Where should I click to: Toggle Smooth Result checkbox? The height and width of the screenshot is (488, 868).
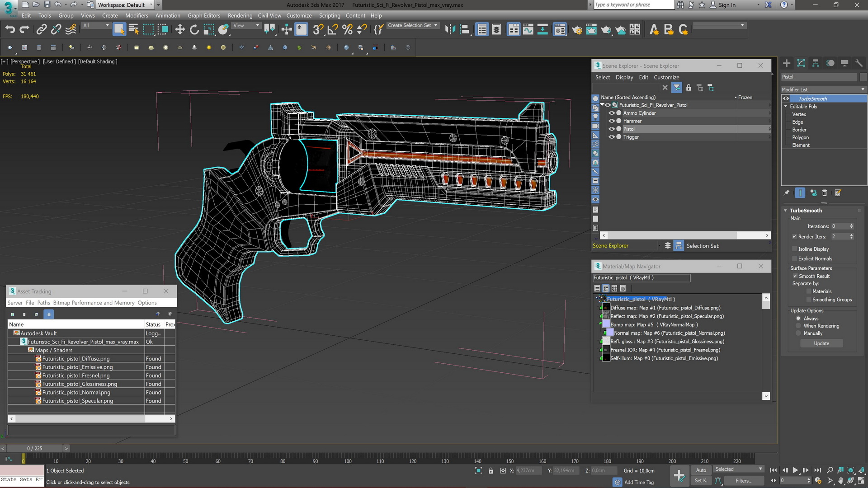(795, 276)
